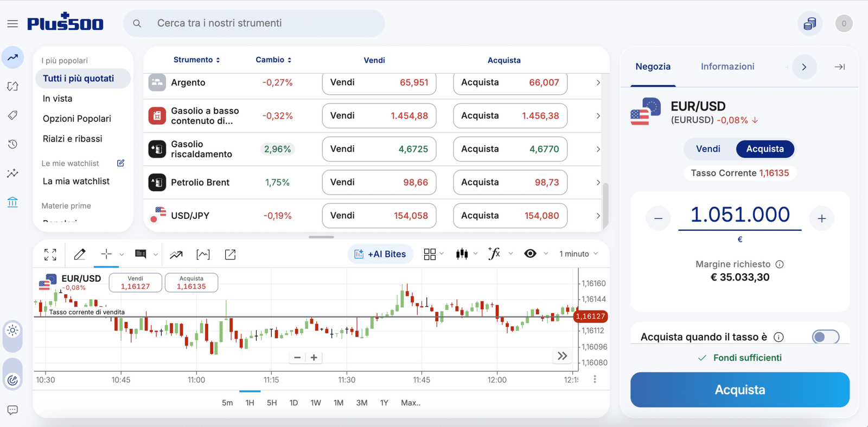The height and width of the screenshot is (427, 868).
Task: Click the chart Vendi 1,16127 button
Action: pos(136,282)
